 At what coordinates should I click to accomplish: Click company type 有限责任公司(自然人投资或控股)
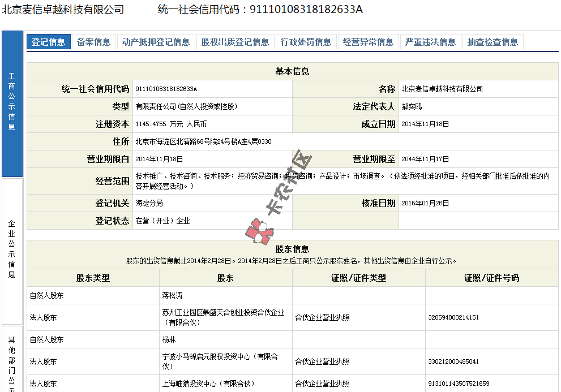tap(186, 106)
